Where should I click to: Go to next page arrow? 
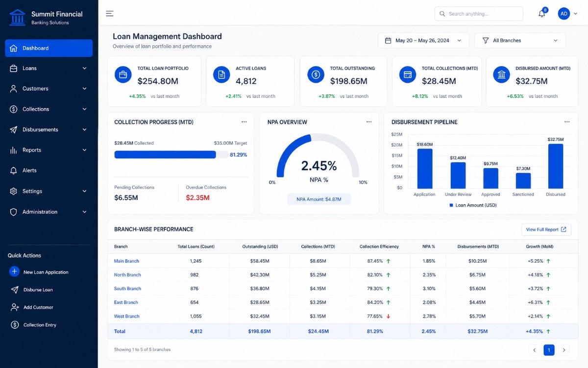coord(564,350)
